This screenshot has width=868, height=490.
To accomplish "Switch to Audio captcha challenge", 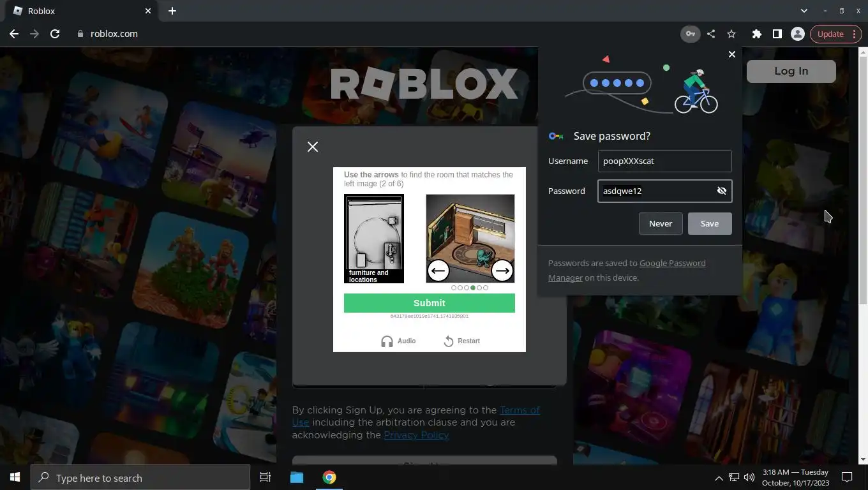I will click(x=398, y=341).
